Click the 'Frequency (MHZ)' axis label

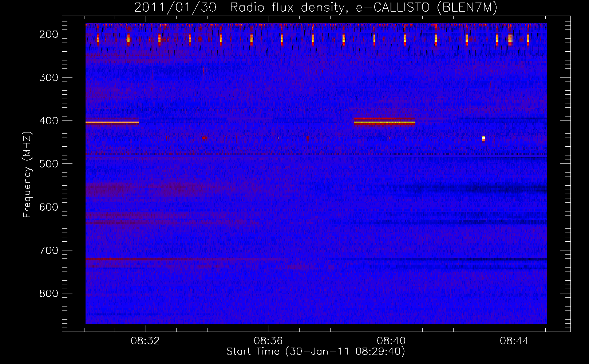27,174
